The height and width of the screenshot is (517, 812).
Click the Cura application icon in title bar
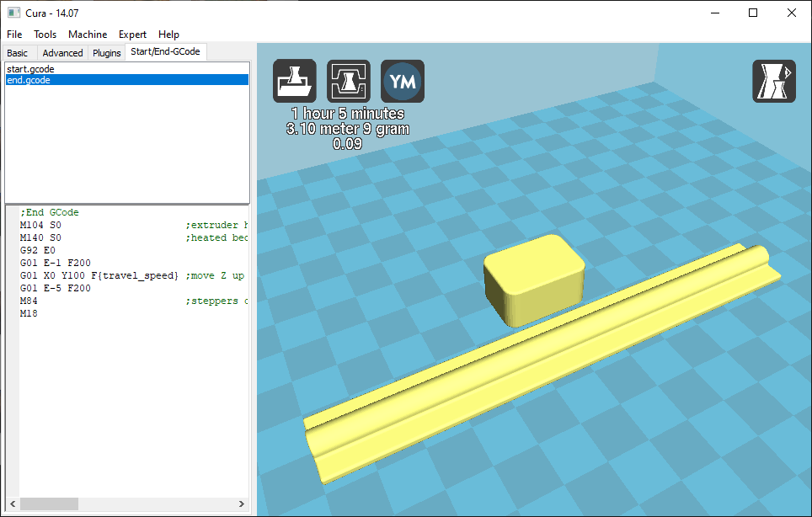(x=13, y=13)
